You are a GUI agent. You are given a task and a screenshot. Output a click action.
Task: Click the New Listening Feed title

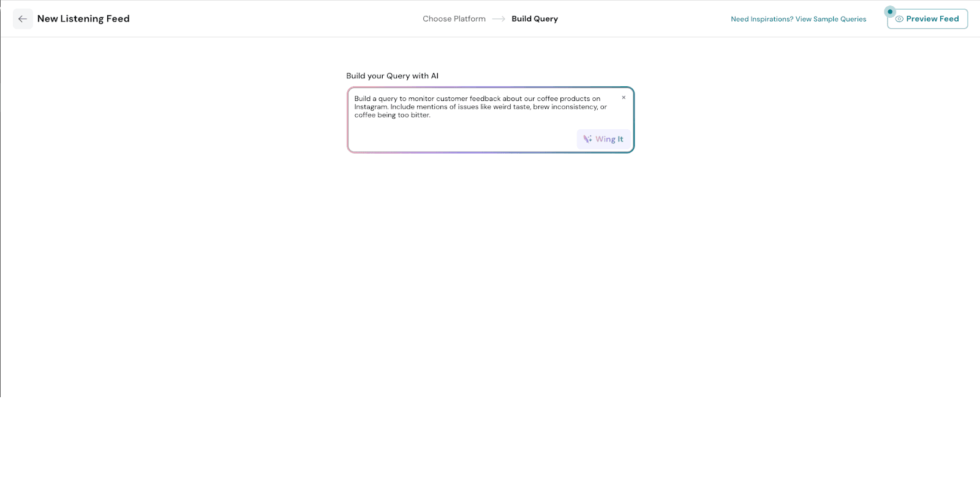pos(83,19)
